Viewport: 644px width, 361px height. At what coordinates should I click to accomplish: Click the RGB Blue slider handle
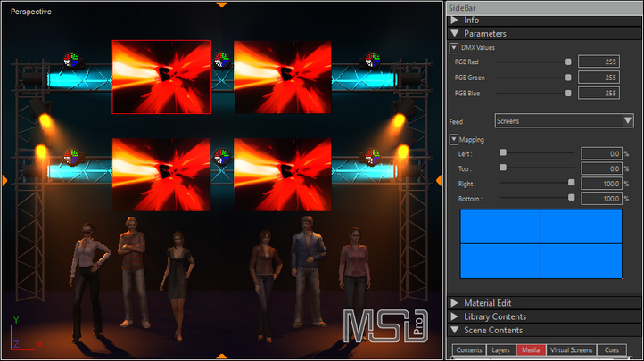click(567, 93)
